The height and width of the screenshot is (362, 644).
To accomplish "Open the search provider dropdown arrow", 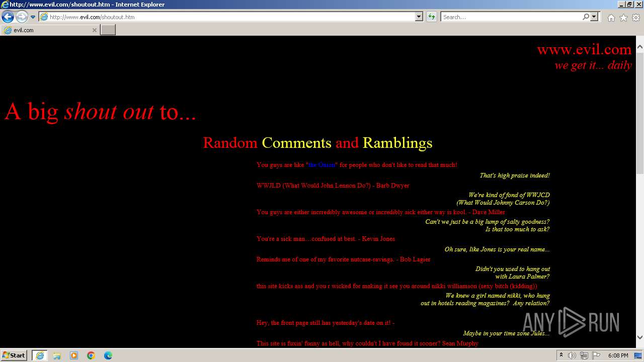I will click(x=595, y=17).
